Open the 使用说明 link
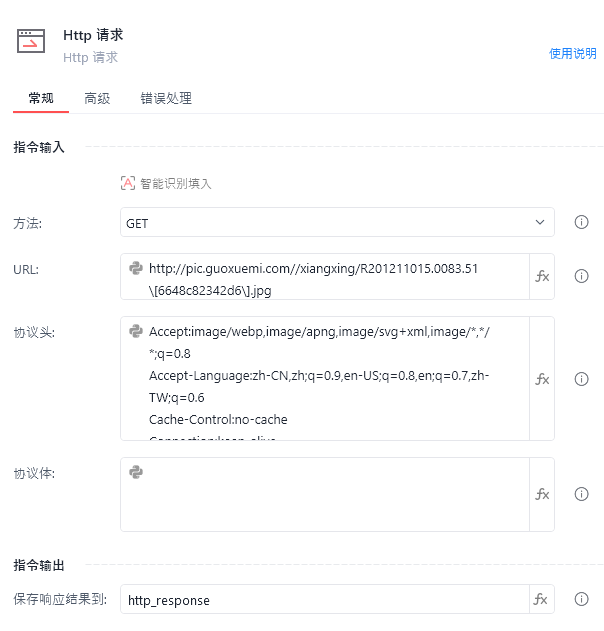 573,54
